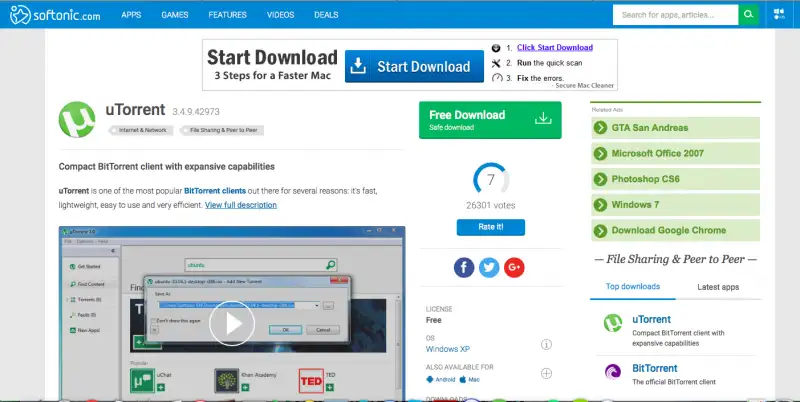Open the Windows platform icon in header
Viewport: 800px width, 402px height.
click(x=779, y=14)
